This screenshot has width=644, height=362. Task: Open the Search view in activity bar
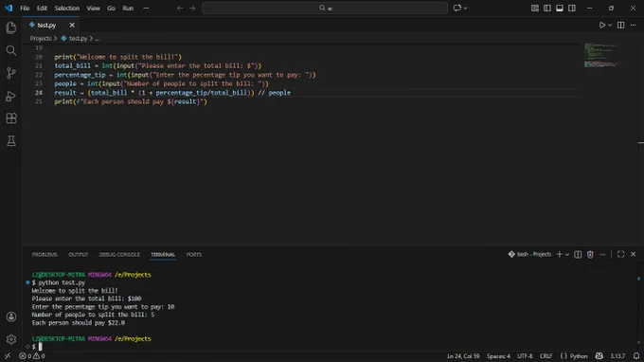(x=11, y=50)
